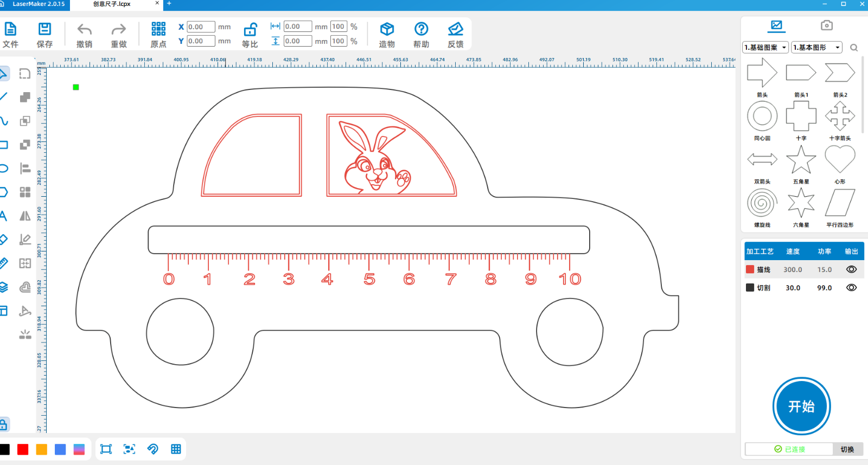Select the 创意尺子.lcpx document tab

click(x=112, y=4)
